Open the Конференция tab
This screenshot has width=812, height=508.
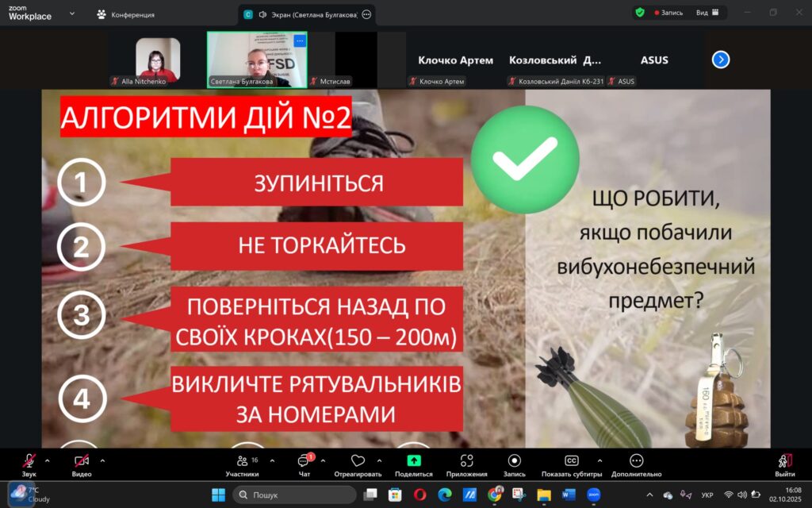[125, 14]
